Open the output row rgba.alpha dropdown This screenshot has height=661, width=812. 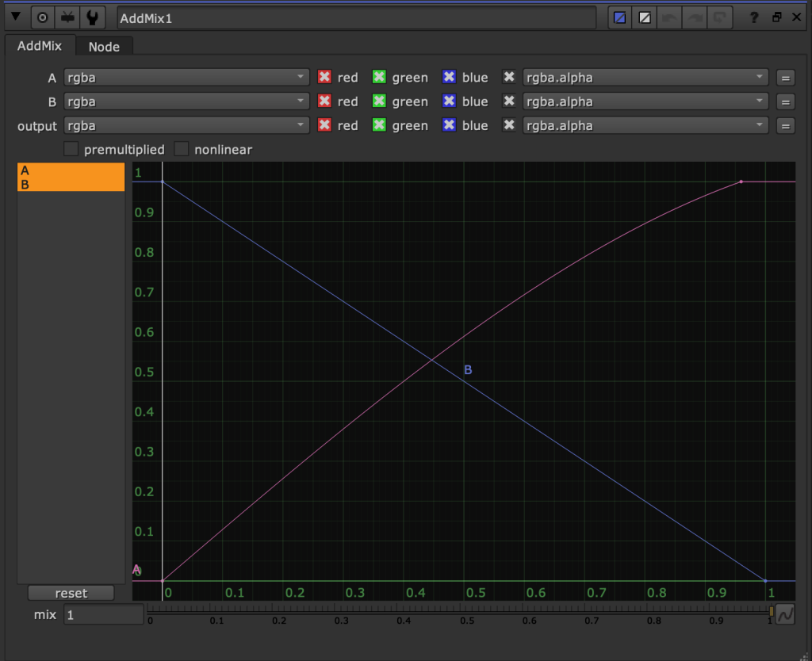point(645,126)
